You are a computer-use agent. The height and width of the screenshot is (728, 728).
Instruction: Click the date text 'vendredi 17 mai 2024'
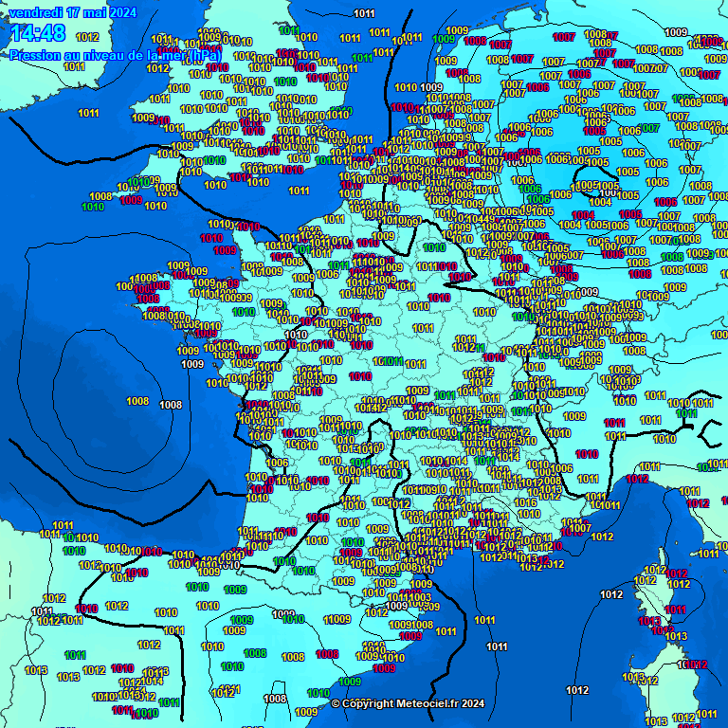(72, 12)
